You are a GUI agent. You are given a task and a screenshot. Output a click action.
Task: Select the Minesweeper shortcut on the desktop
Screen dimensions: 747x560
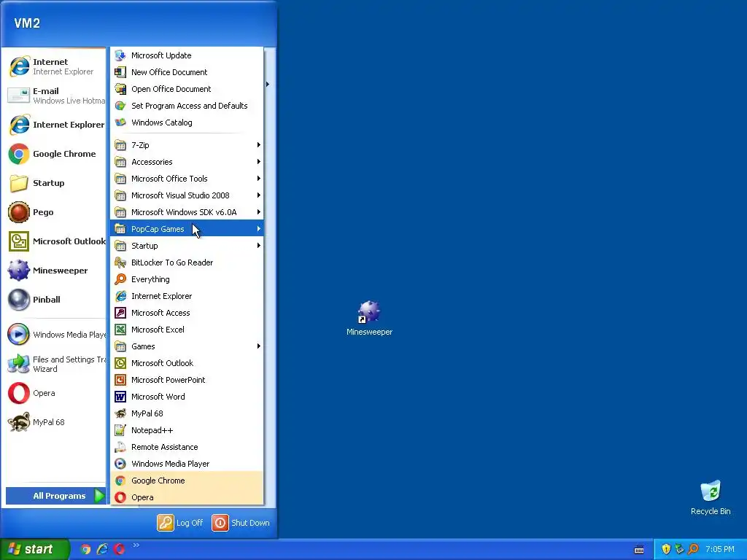(x=369, y=318)
